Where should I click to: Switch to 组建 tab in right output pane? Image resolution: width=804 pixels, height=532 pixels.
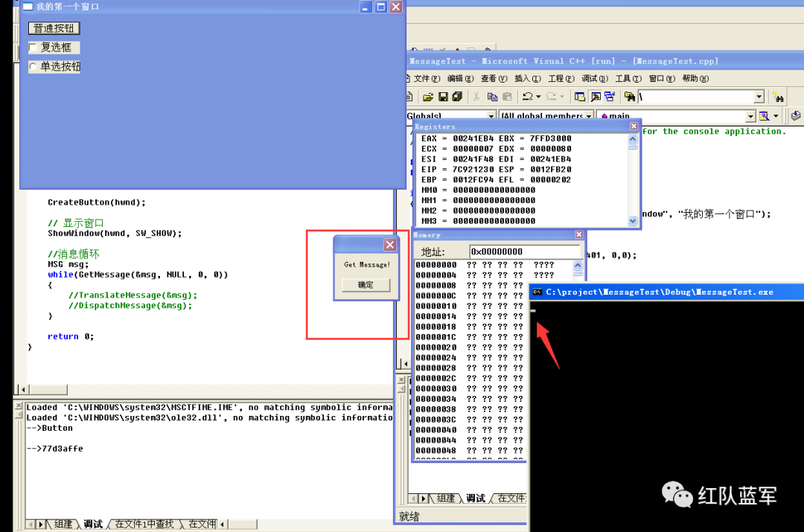pyautogui.click(x=446, y=499)
